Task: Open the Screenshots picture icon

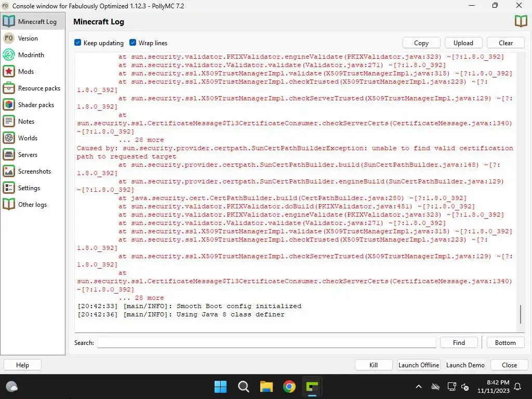Action: (x=9, y=171)
